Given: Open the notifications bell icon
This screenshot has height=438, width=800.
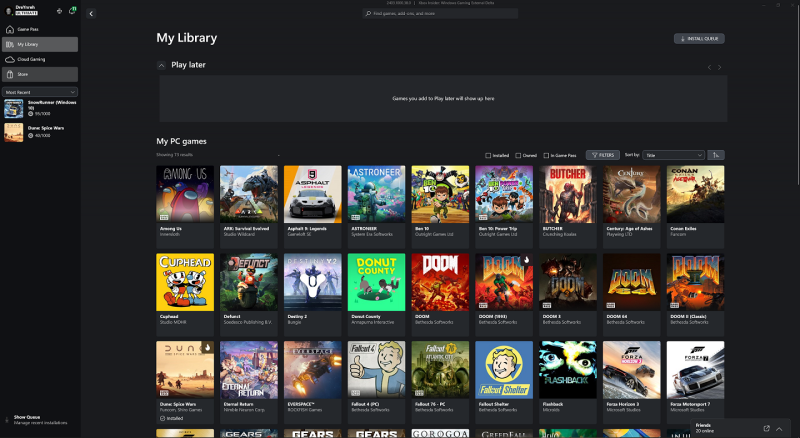Looking at the screenshot, I should coord(72,11).
